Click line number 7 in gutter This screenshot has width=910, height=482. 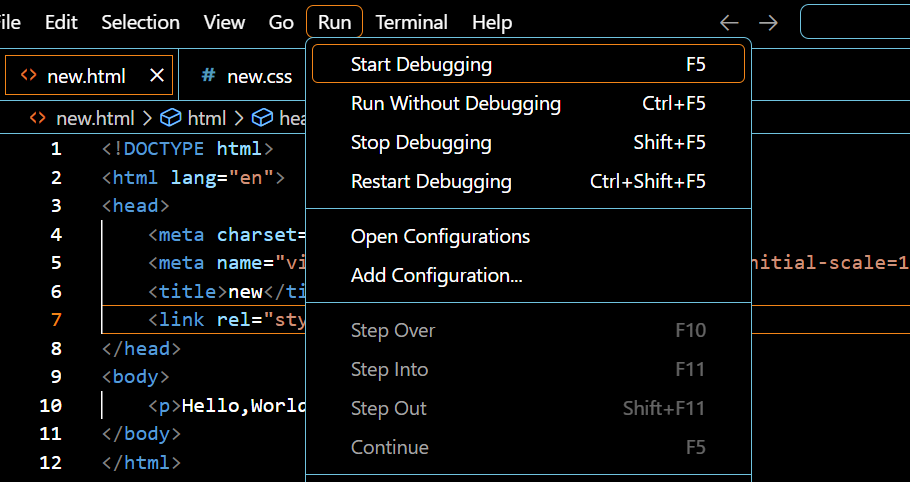[56, 320]
